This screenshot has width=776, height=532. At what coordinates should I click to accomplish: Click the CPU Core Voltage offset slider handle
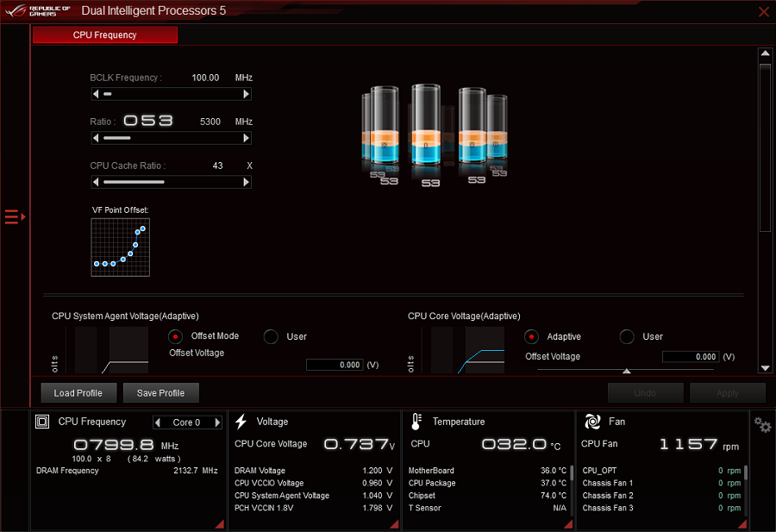point(627,371)
